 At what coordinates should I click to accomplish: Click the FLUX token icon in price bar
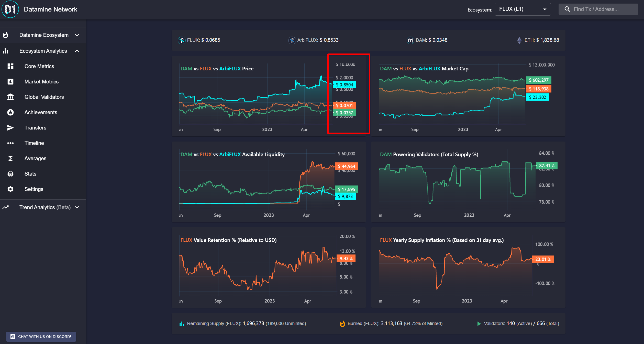pos(182,40)
